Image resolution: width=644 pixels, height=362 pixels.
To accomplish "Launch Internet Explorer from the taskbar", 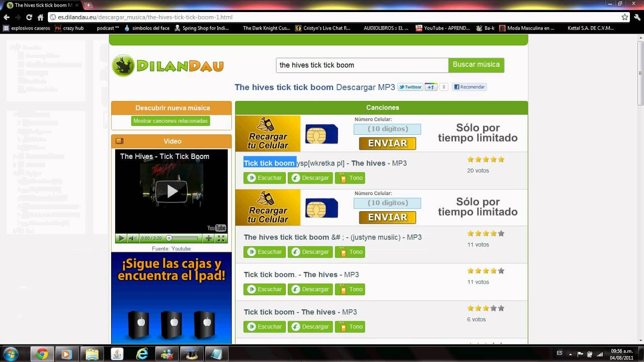I will (142, 354).
